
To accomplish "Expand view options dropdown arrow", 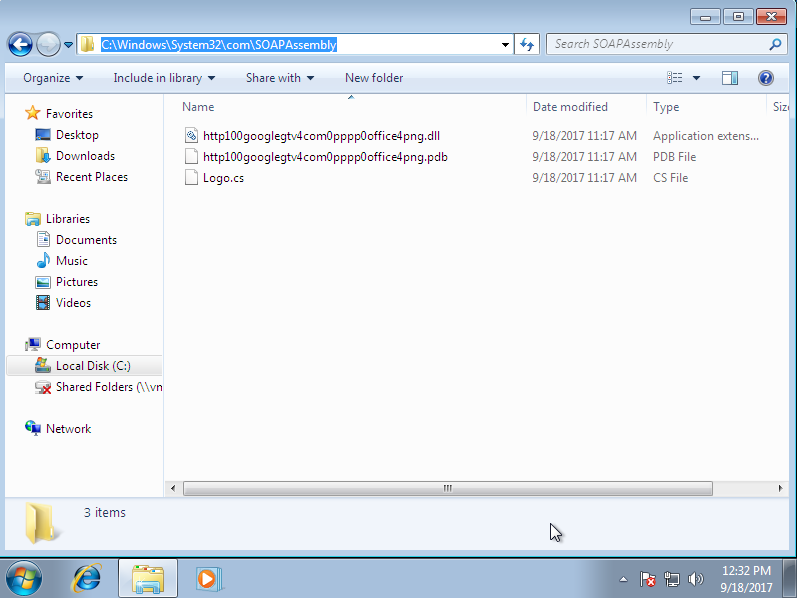I will (696, 78).
